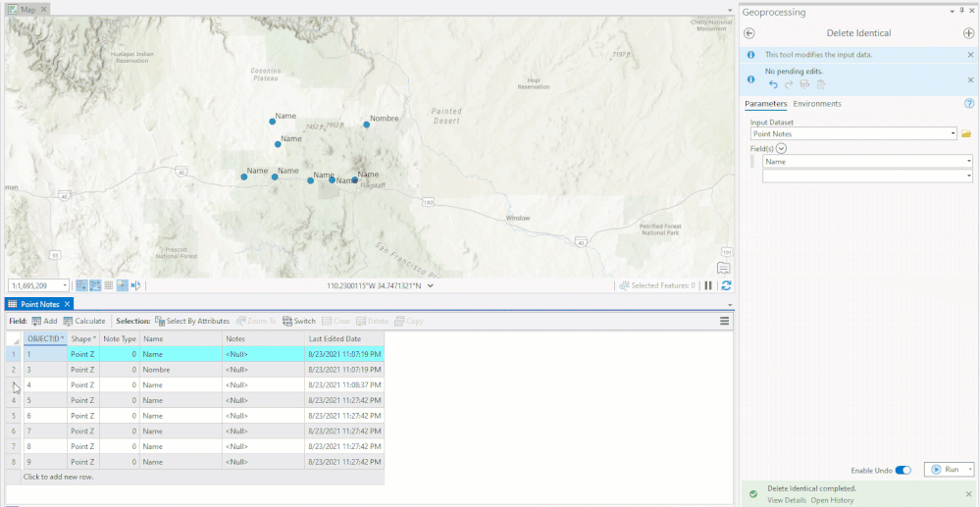Click the second blue icon beside scale box
The width and height of the screenshot is (980, 507).
click(x=95, y=285)
